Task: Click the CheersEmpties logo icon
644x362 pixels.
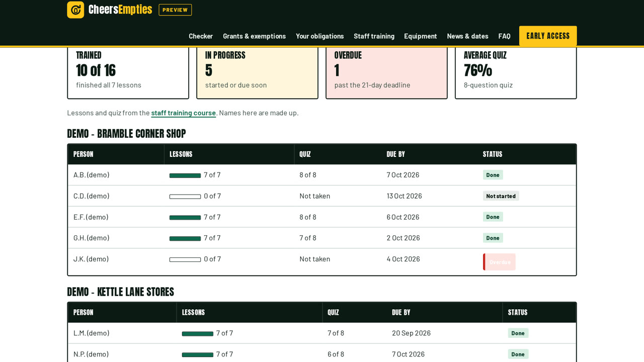Action: tap(75, 10)
